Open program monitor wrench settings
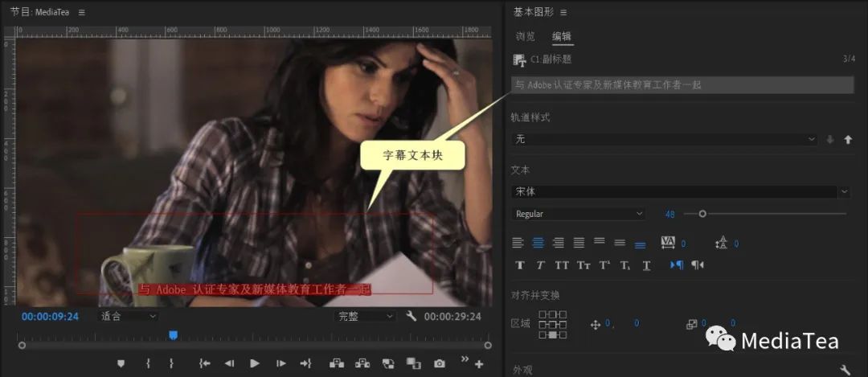Image resolution: width=868 pixels, height=377 pixels. pos(411,316)
